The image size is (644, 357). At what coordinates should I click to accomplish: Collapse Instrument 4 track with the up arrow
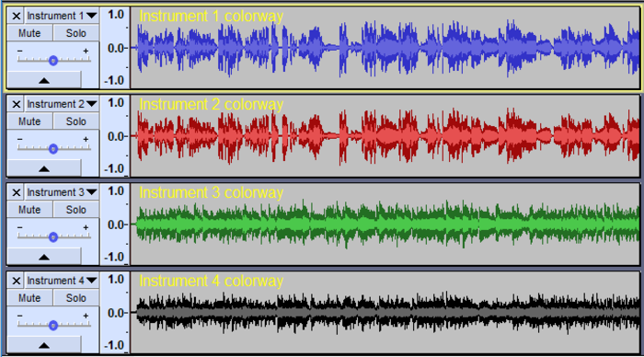pyautogui.click(x=44, y=345)
